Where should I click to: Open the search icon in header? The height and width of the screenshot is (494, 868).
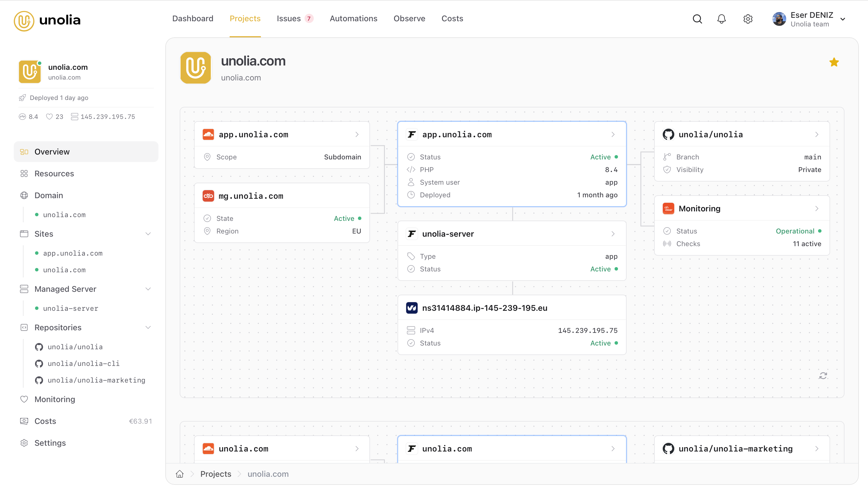[x=697, y=19]
